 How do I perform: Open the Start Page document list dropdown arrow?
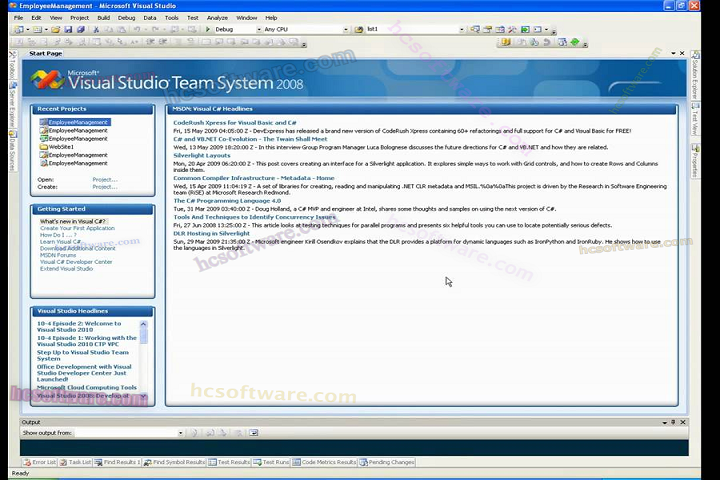[673, 53]
